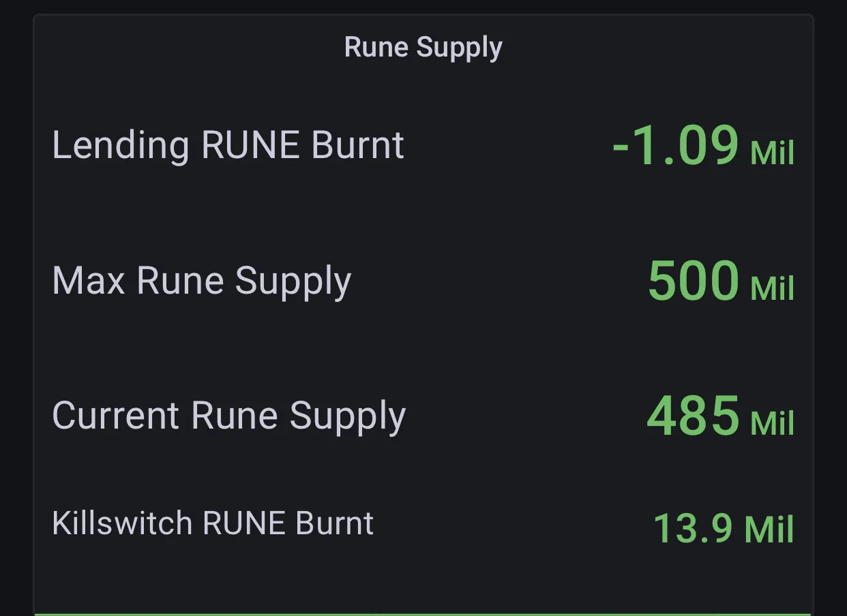The height and width of the screenshot is (616, 847).
Task: Click the word Burnt in the Killswitch row
Action: click(334, 523)
